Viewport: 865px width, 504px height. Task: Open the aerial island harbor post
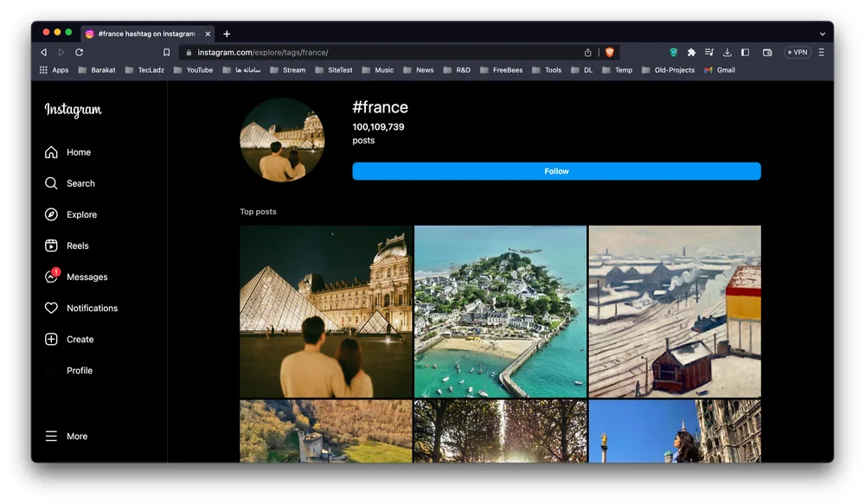tap(500, 311)
